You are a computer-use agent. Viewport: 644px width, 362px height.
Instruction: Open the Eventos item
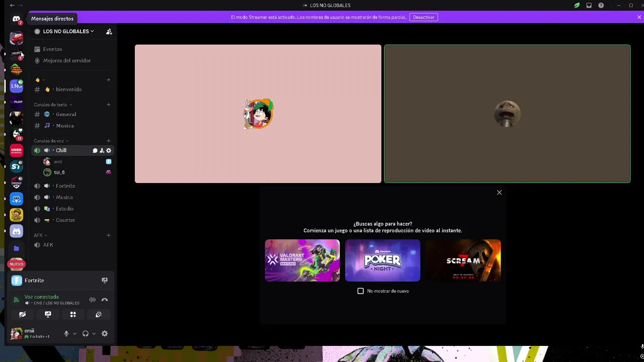coord(72,49)
